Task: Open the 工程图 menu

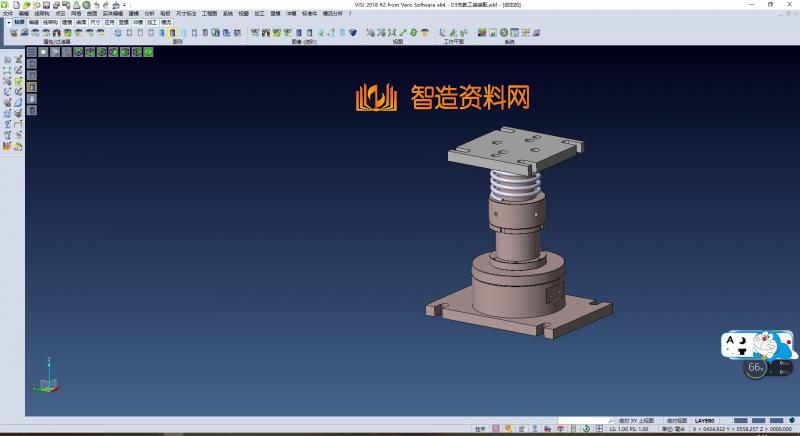Action: 209,14
